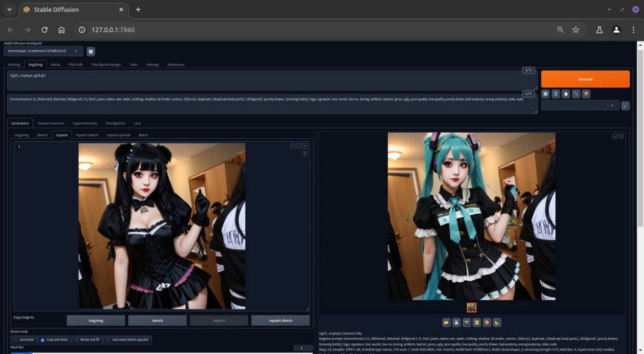Open the Extensions tab
This screenshot has width=644, height=354.
click(176, 64)
